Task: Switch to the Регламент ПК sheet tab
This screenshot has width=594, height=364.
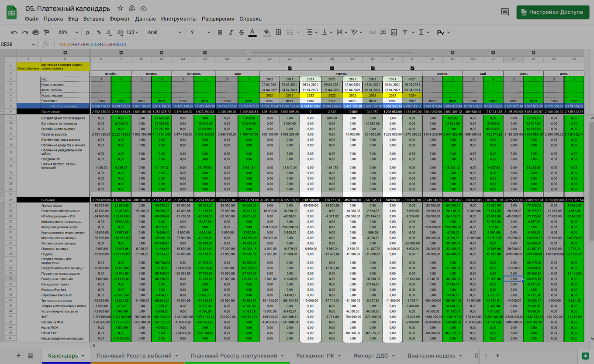Action: click(315, 356)
